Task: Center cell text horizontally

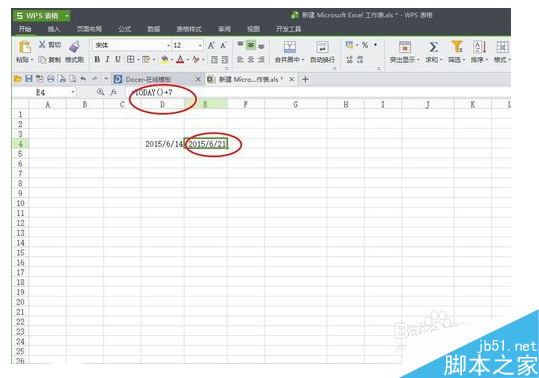Action: pos(251,59)
